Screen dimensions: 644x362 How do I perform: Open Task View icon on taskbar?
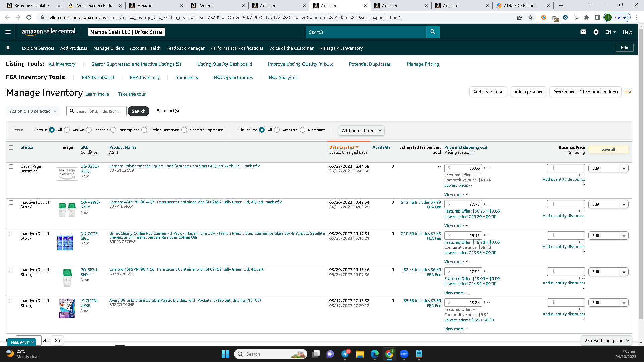tap(316, 354)
